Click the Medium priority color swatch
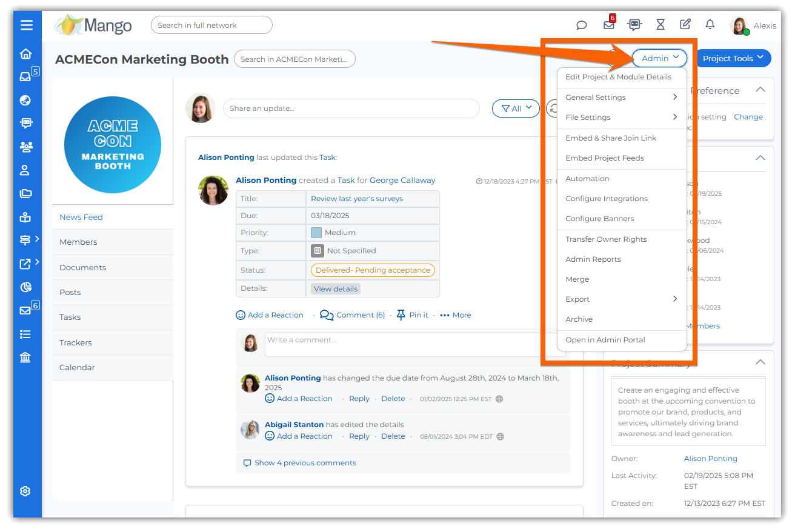 (316, 233)
